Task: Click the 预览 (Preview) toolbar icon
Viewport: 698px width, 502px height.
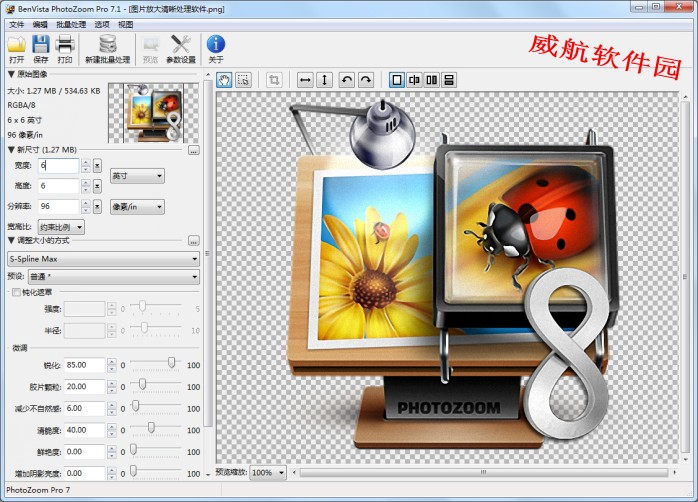Action: (150, 45)
